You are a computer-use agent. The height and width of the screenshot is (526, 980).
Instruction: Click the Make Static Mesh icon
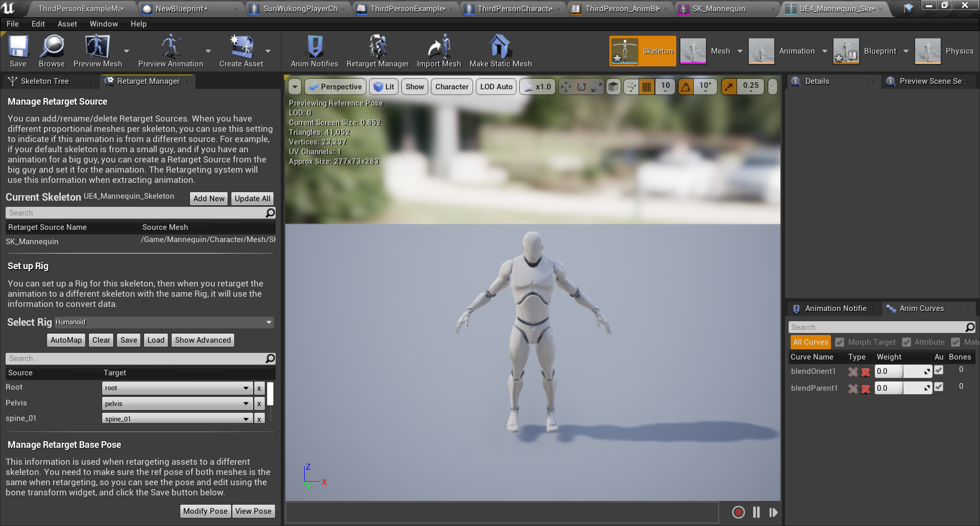[500, 51]
